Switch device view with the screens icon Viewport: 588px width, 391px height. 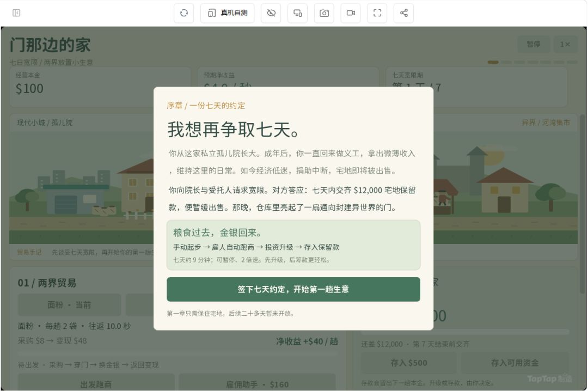tap(297, 13)
